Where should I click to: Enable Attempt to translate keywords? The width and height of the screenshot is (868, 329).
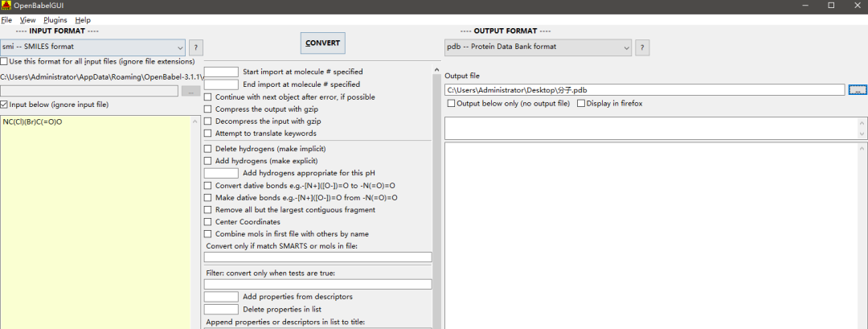coord(207,134)
